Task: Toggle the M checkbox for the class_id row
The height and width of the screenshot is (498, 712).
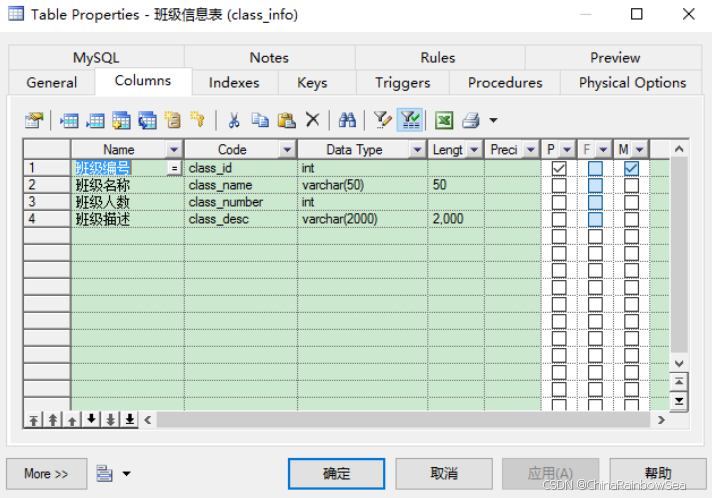Action: (631, 168)
